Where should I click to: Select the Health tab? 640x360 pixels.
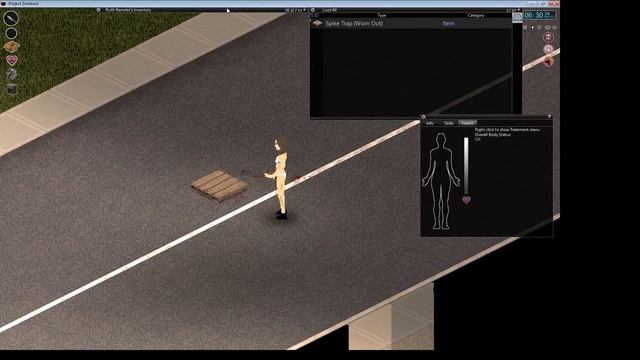click(467, 123)
